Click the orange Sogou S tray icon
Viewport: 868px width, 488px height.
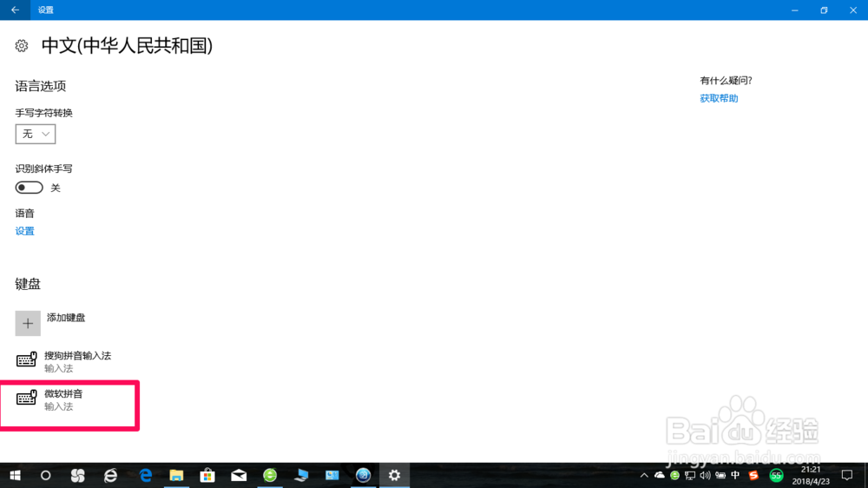[753, 475]
